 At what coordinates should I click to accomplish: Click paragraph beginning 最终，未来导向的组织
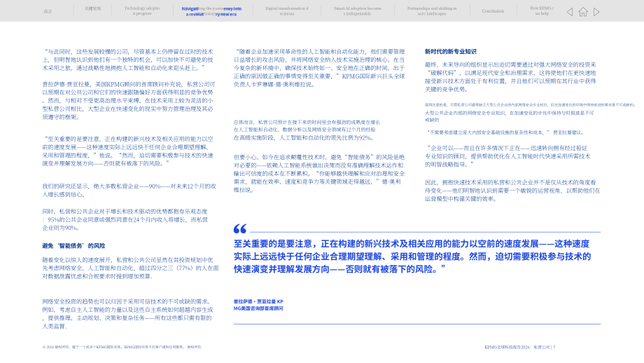point(510,77)
